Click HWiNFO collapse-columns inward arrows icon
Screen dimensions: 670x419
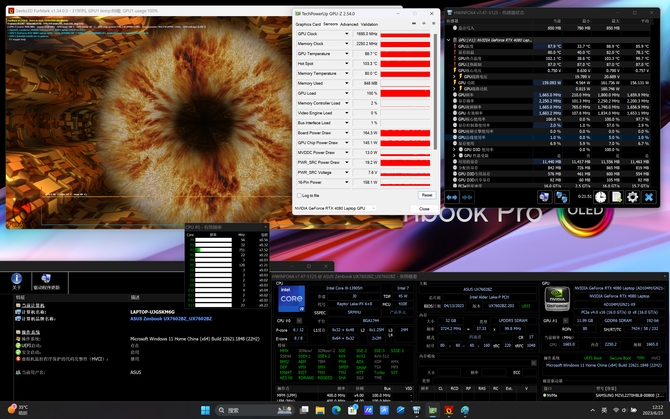(x=467, y=197)
